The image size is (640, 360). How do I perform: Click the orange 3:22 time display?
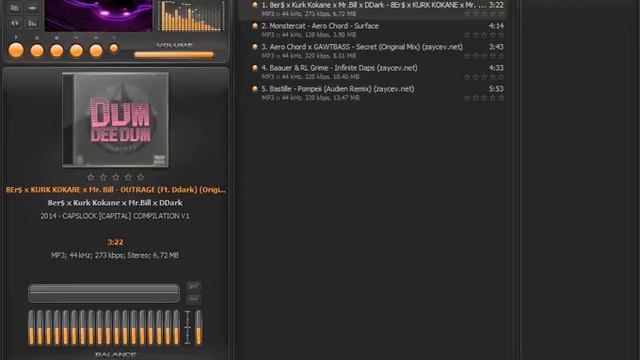[x=115, y=242]
